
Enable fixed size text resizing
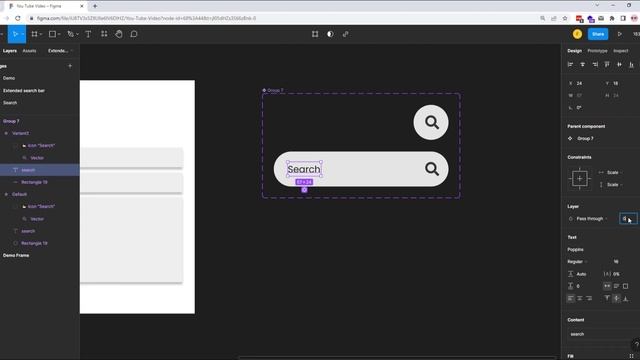(625, 286)
